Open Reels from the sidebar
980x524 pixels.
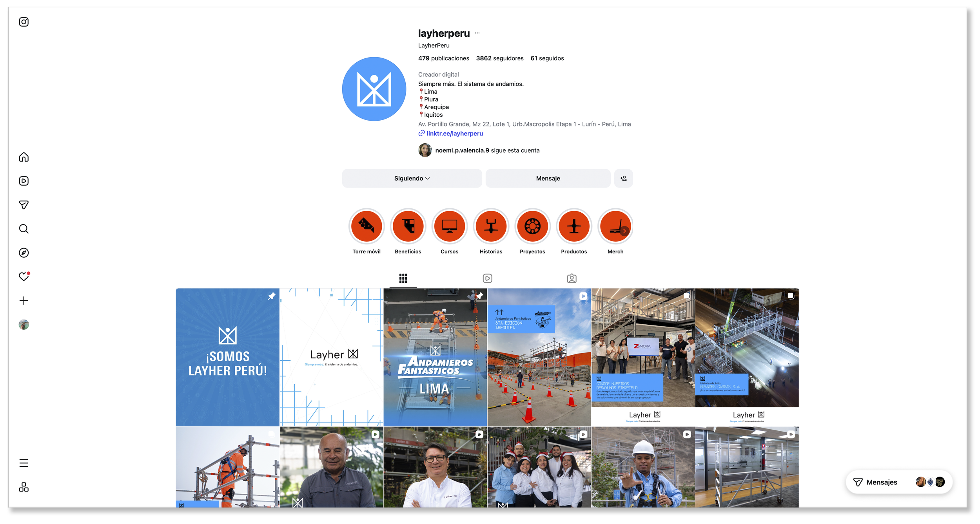24,181
